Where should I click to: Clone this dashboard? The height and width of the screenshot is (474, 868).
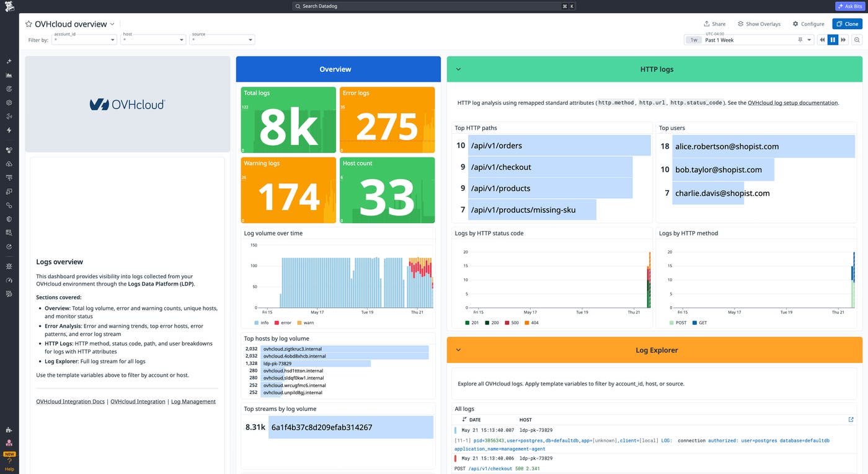click(847, 24)
